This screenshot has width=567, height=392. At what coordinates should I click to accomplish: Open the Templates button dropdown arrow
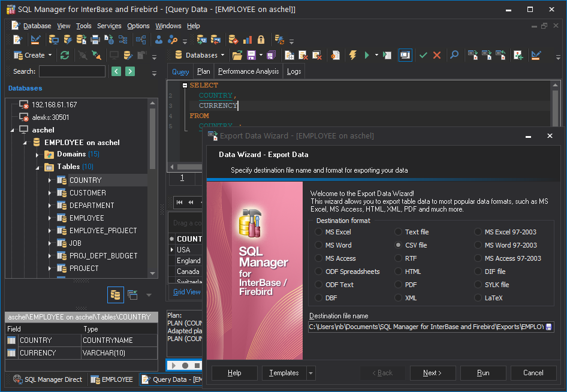coord(310,373)
